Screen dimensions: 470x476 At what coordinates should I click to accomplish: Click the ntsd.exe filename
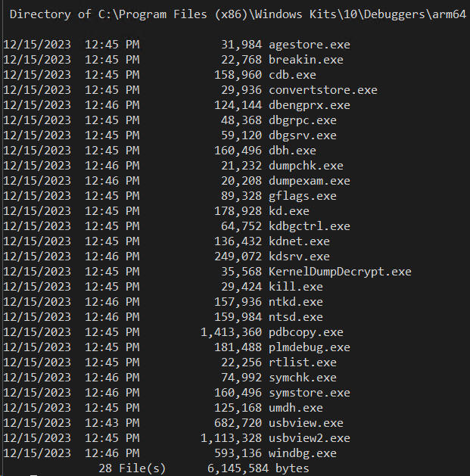295,317
